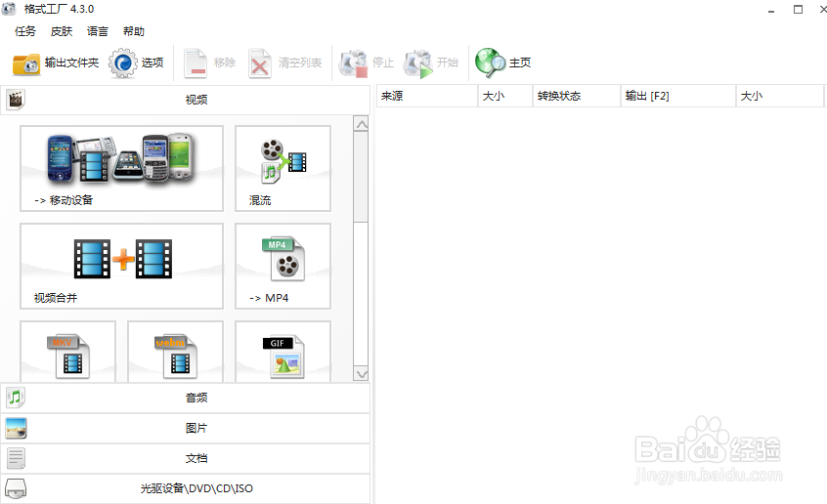Collapse the 视频 category header
The width and height of the screenshot is (827, 504).
coord(186,100)
